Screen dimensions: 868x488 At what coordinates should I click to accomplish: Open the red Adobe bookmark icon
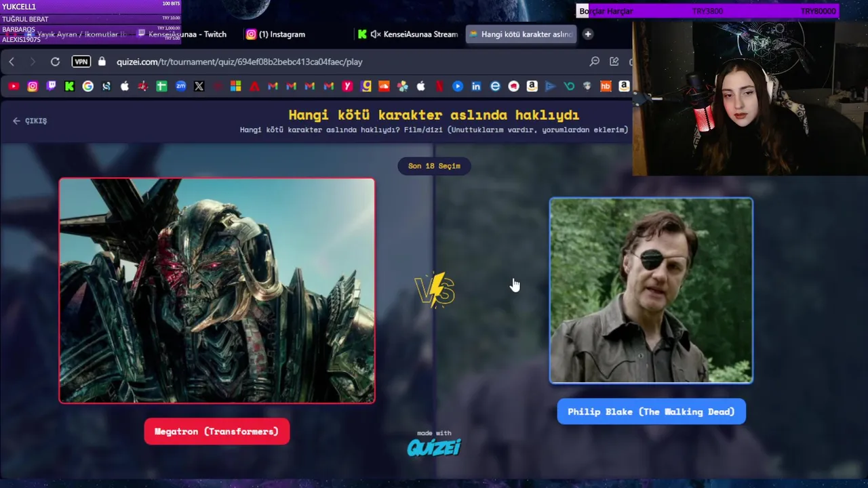pyautogui.click(x=254, y=86)
